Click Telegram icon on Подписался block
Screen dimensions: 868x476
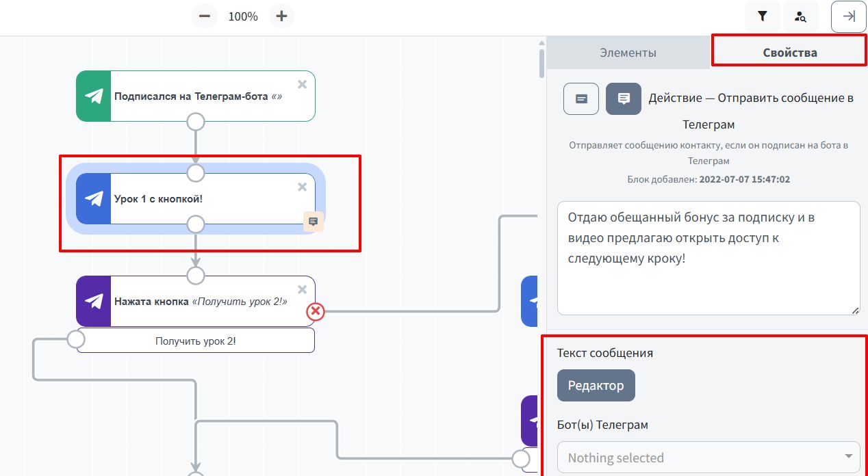[94, 96]
